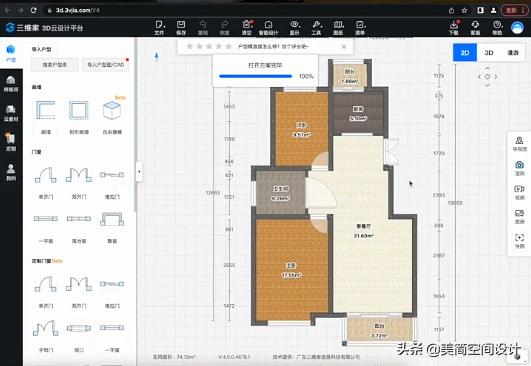This screenshot has height=366, width=531.
Task: Open the File menu dropdown
Action: 160,27
